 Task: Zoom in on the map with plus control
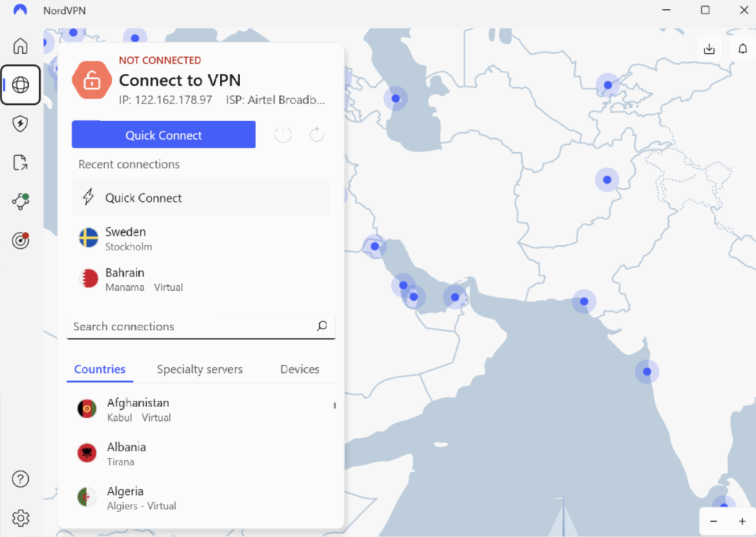point(741,521)
